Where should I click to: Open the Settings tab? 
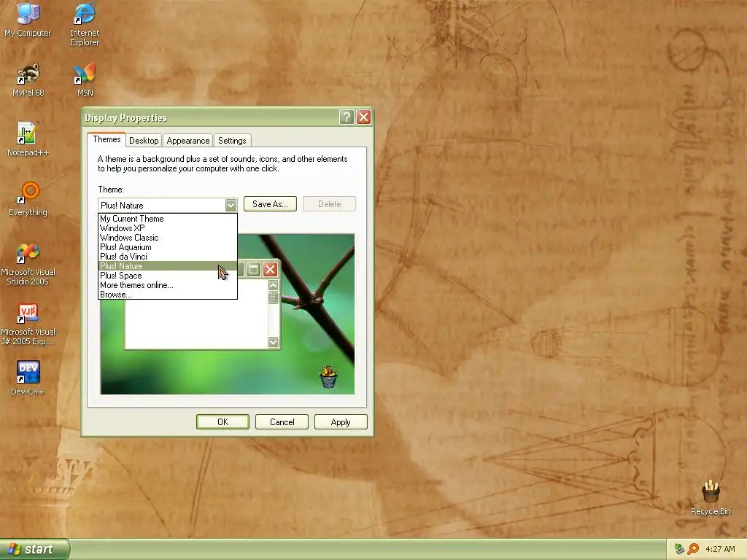[232, 141]
